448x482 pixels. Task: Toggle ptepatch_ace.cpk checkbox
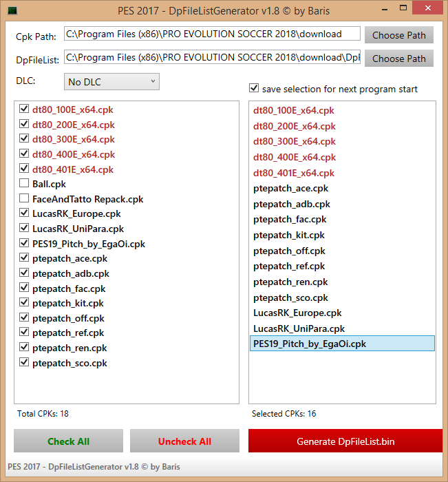24,258
